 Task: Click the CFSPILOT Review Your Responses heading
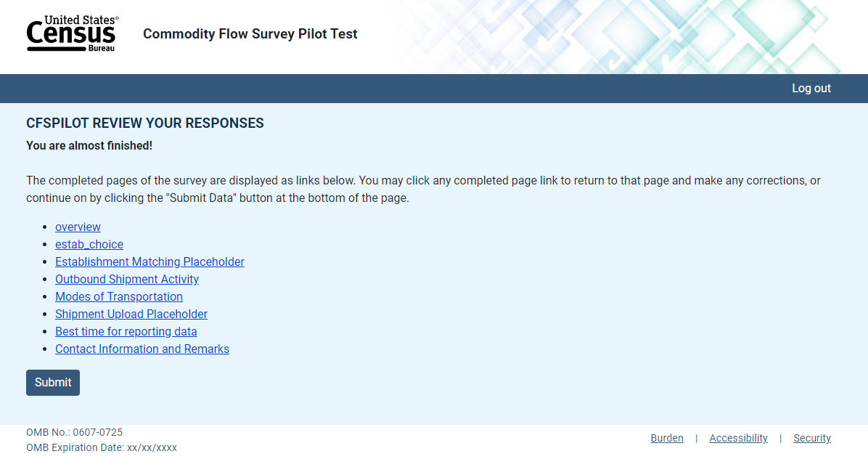point(145,123)
